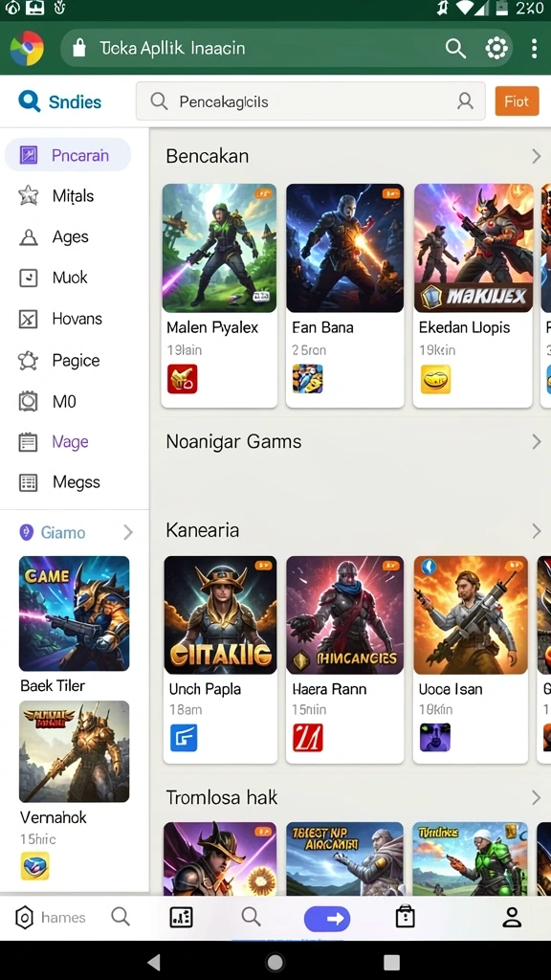Open the Ekedan Uopis game artwork
Image resolution: width=551 pixels, height=980 pixels.
coord(474,248)
